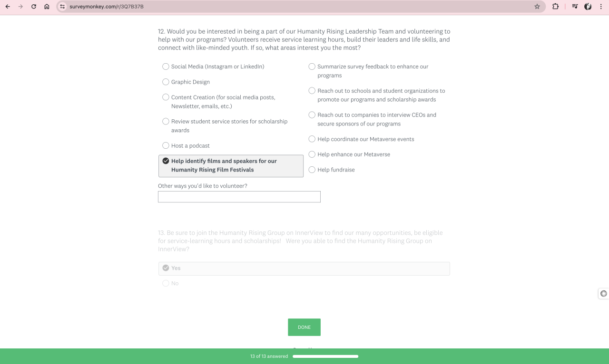The image size is (609, 364).
Task: Go to the browser home page
Action: click(47, 7)
